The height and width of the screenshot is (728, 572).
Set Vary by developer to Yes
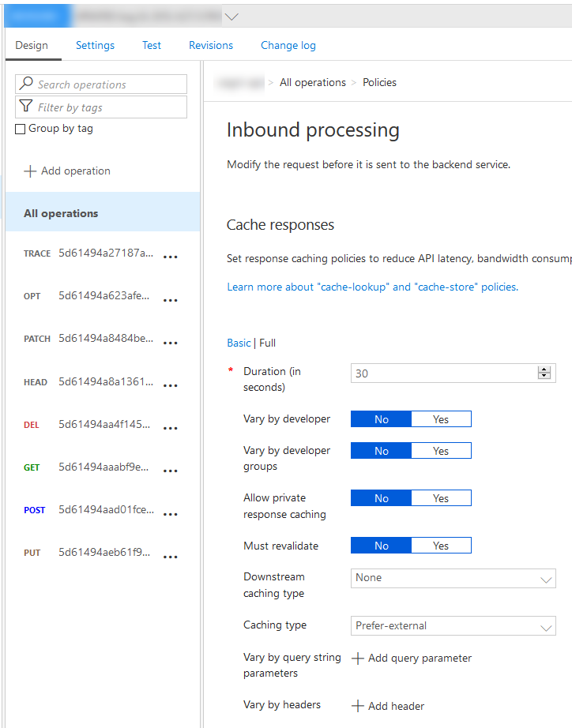click(x=441, y=419)
